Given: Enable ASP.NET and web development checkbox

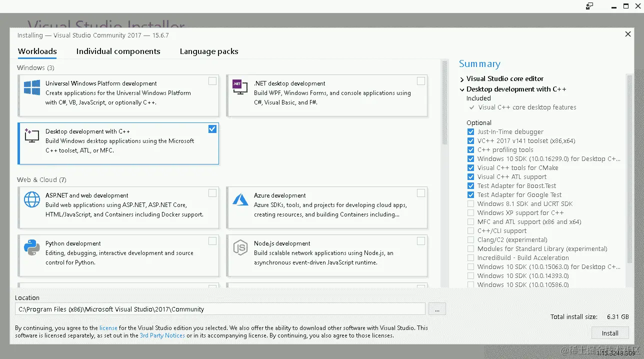Looking at the screenshot, I should pos(212,193).
